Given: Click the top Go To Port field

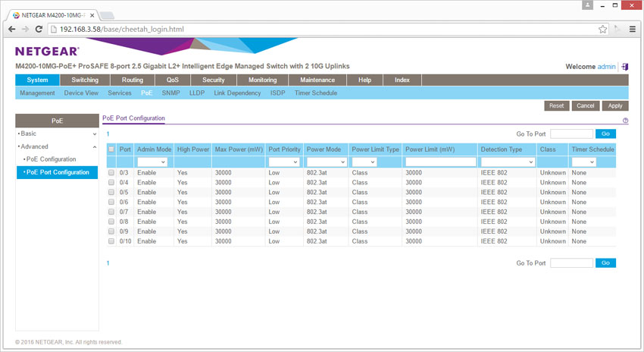Looking at the screenshot, I should pos(571,134).
